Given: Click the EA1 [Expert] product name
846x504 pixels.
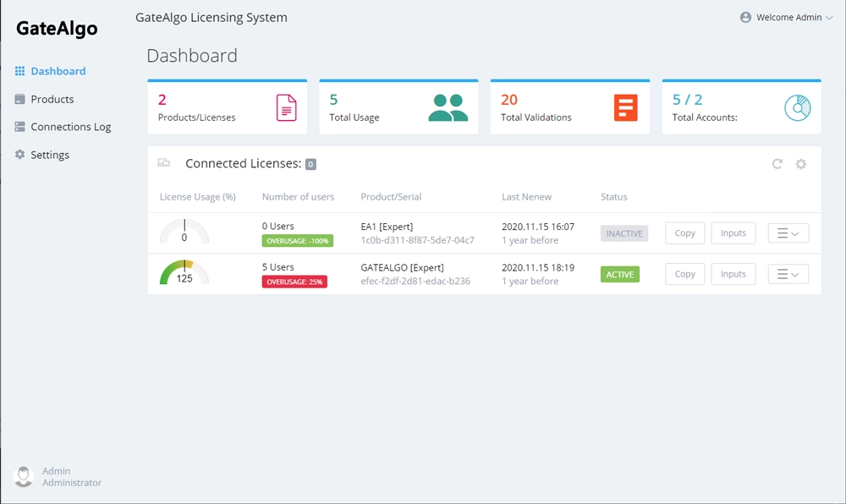Looking at the screenshot, I should (x=387, y=227).
